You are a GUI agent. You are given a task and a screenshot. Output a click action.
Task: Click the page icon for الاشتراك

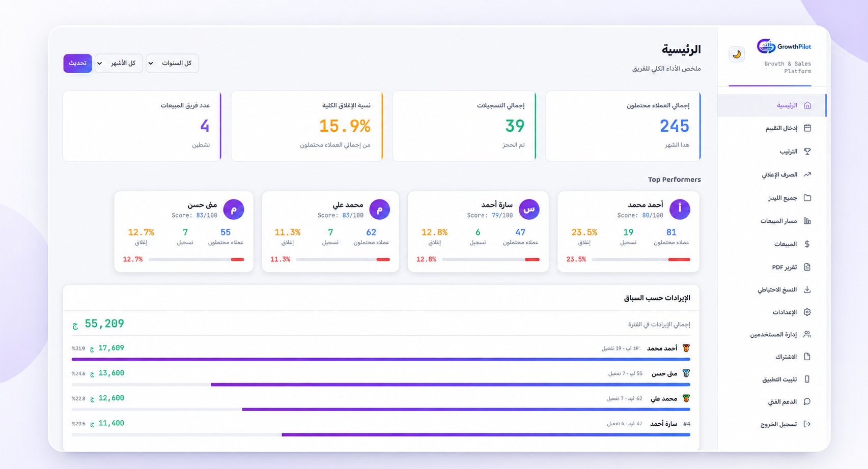pyautogui.click(x=807, y=357)
